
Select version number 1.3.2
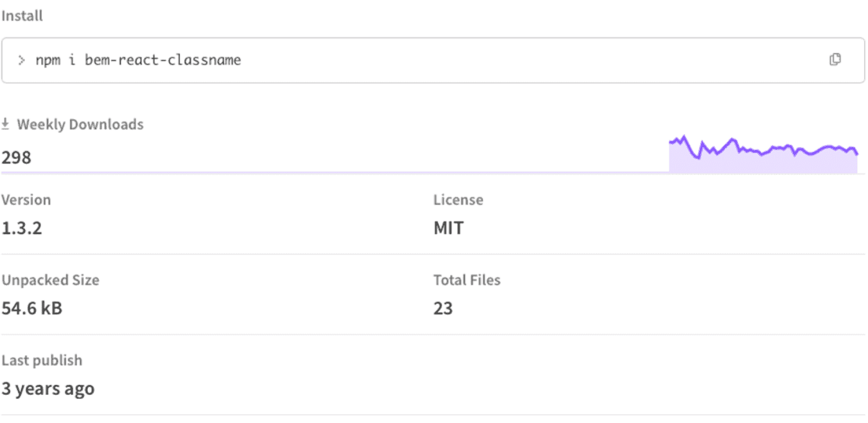(21, 228)
